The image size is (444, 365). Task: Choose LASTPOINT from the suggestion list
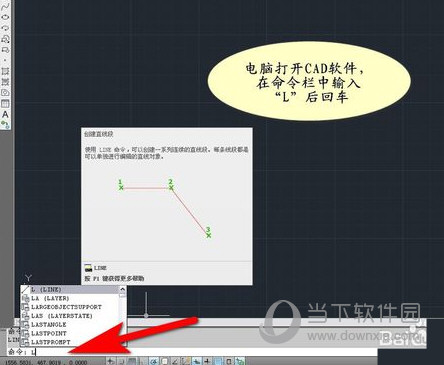coord(70,333)
